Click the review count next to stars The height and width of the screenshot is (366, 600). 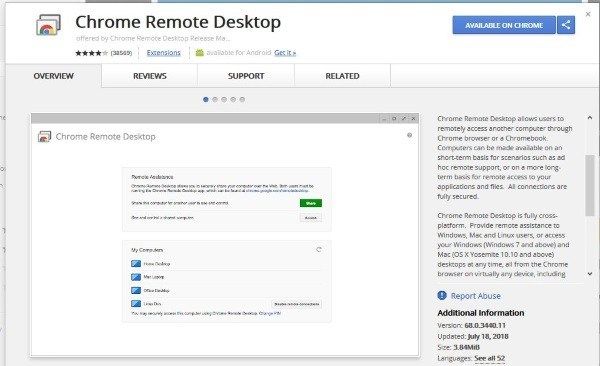121,53
